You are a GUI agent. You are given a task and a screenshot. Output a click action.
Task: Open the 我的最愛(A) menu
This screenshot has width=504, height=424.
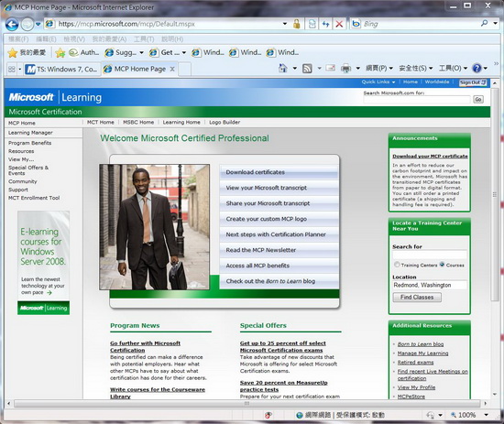tap(110, 39)
